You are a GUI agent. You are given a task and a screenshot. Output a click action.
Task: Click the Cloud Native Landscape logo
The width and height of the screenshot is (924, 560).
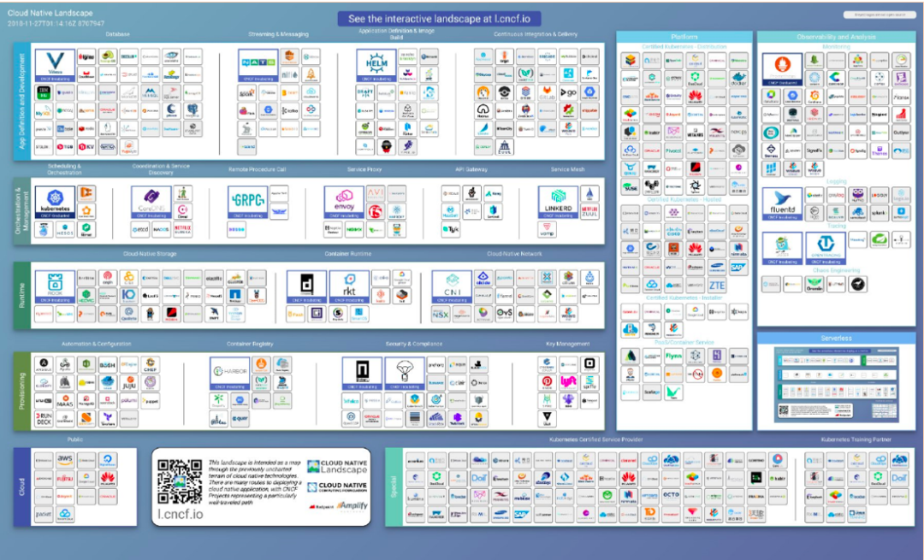coord(338,468)
